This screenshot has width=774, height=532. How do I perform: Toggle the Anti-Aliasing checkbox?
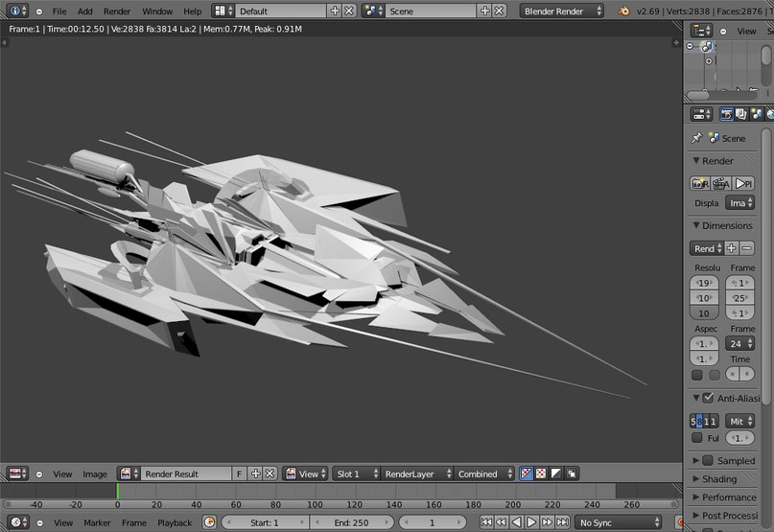click(708, 398)
